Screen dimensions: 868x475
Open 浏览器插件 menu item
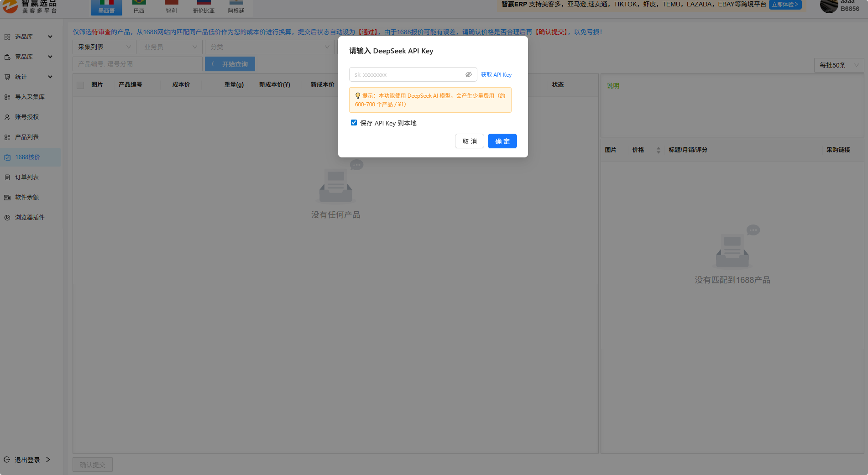pos(30,218)
